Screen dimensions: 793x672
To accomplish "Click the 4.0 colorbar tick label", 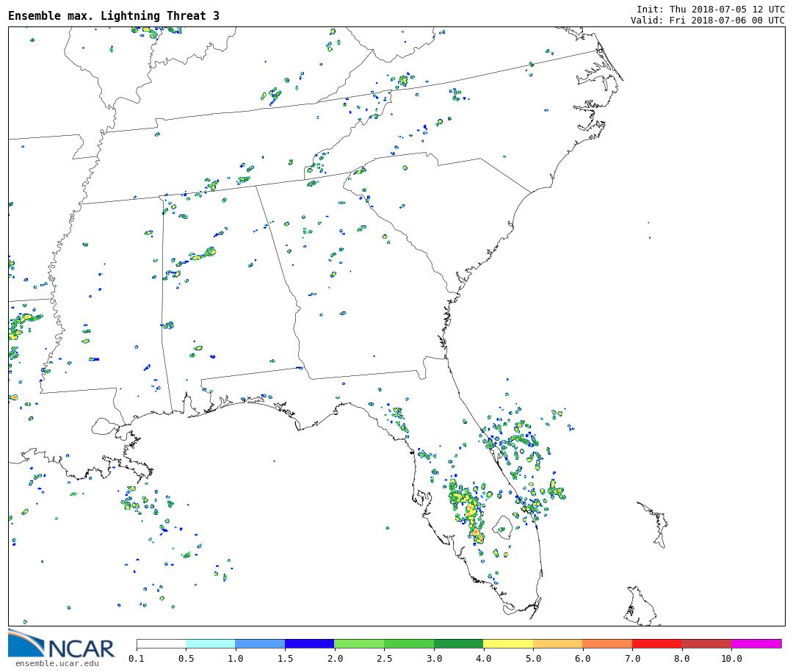I will 483,658.
